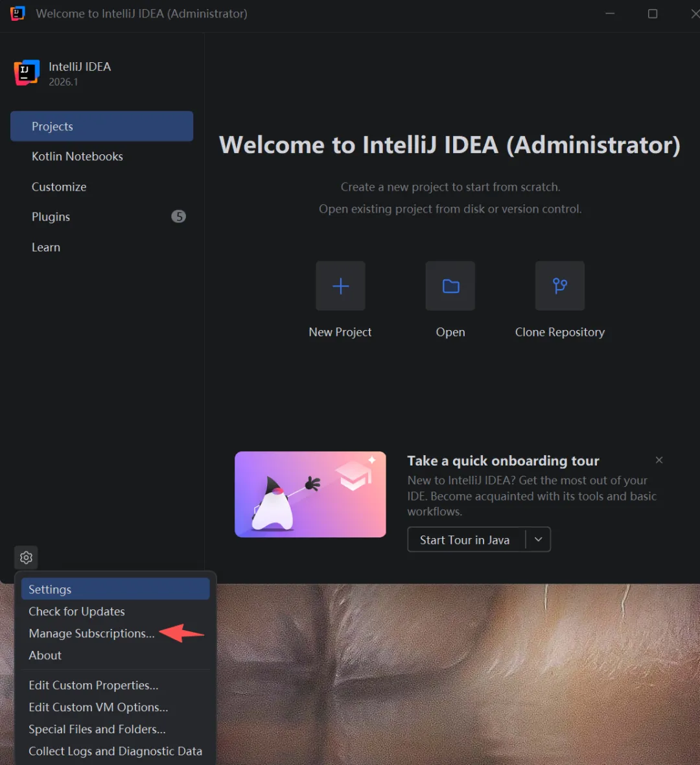Click Collect Logs and Diagnostic Data
The width and height of the screenshot is (700, 765).
click(115, 751)
